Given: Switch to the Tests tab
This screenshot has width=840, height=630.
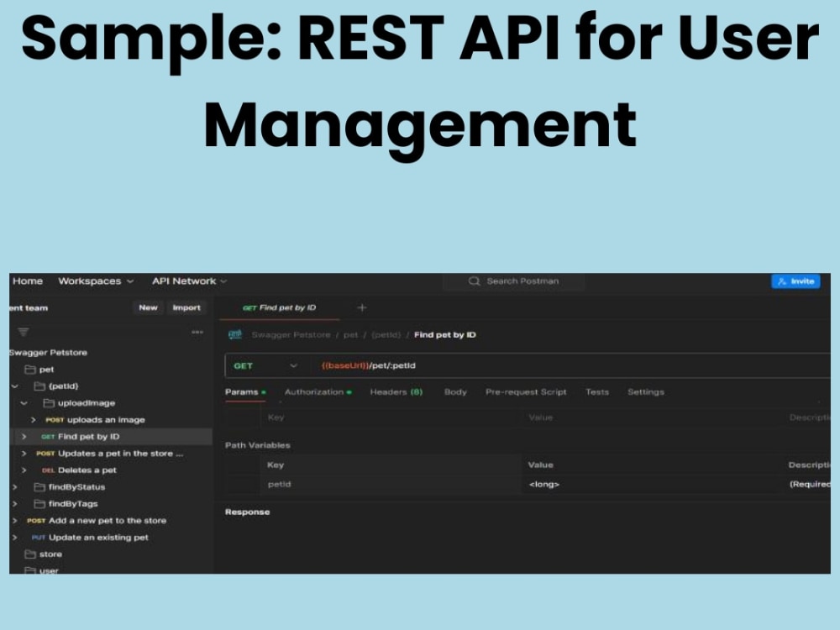Looking at the screenshot, I should point(596,392).
